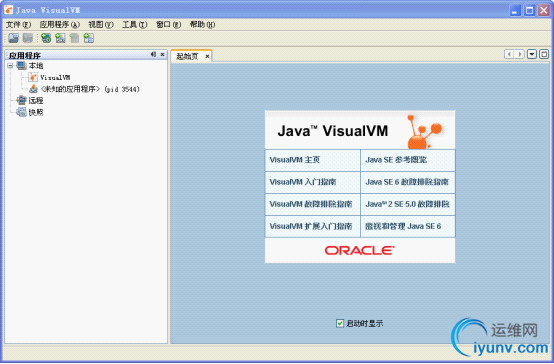Open the VisualVM 扩展入门指南 link

click(x=311, y=227)
